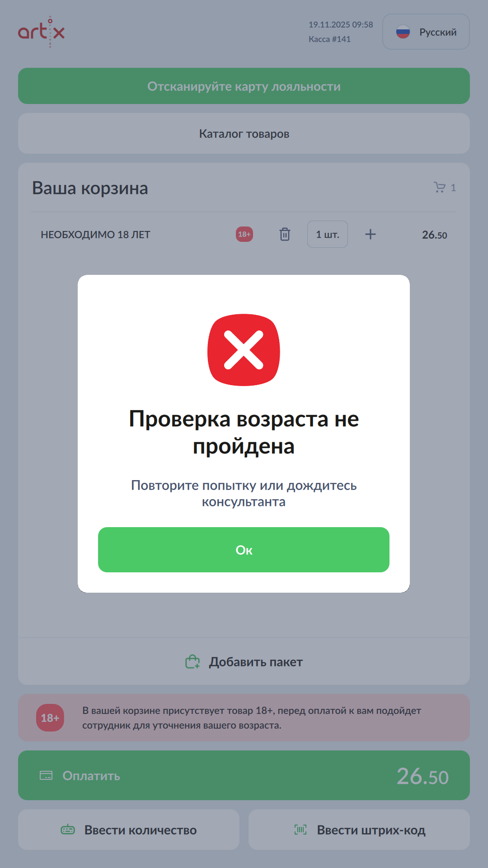Proceed with the Оплатить button
Screen dimensions: 488x868
244,775
